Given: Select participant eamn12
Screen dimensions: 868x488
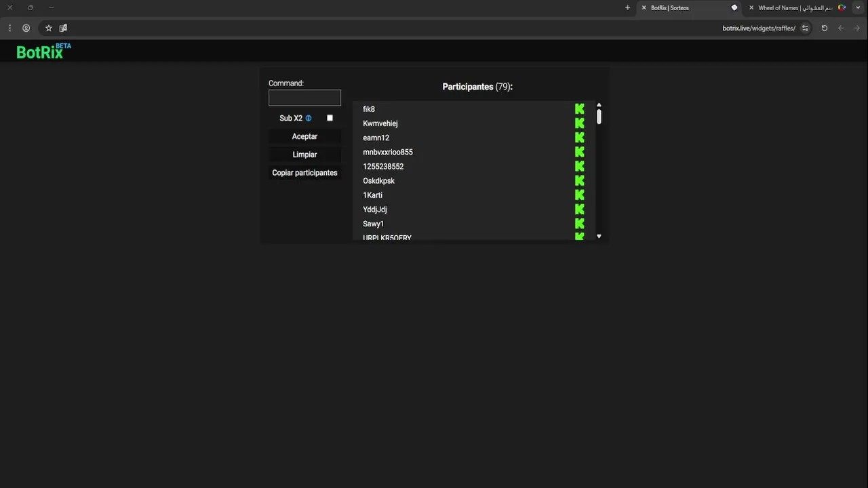Looking at the screenshot, I should click(376, 138).
